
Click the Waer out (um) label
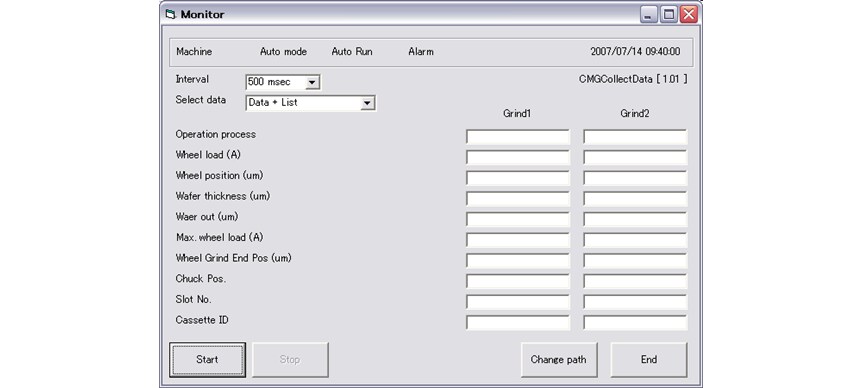pyautogui.click(x=207, y=217)
